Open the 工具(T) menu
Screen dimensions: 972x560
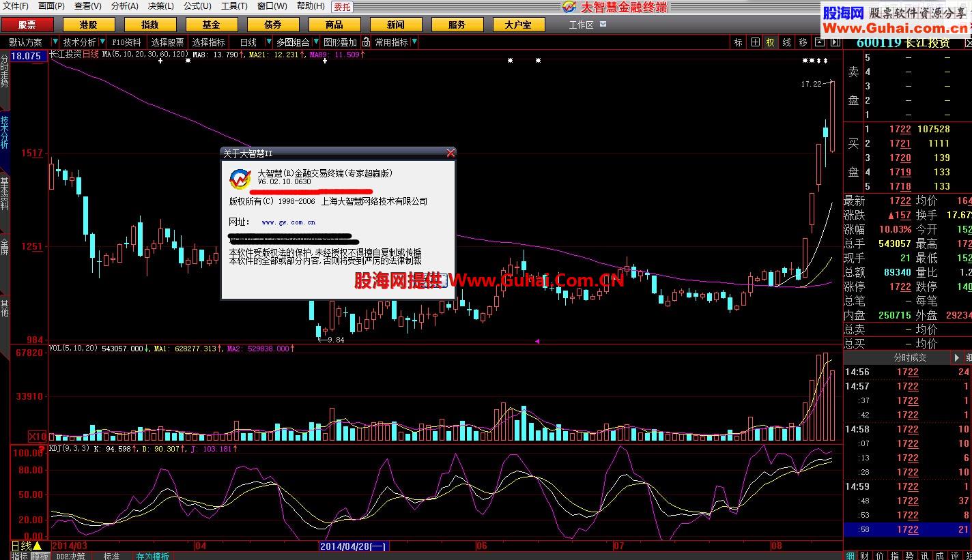[x=234, y=6]
